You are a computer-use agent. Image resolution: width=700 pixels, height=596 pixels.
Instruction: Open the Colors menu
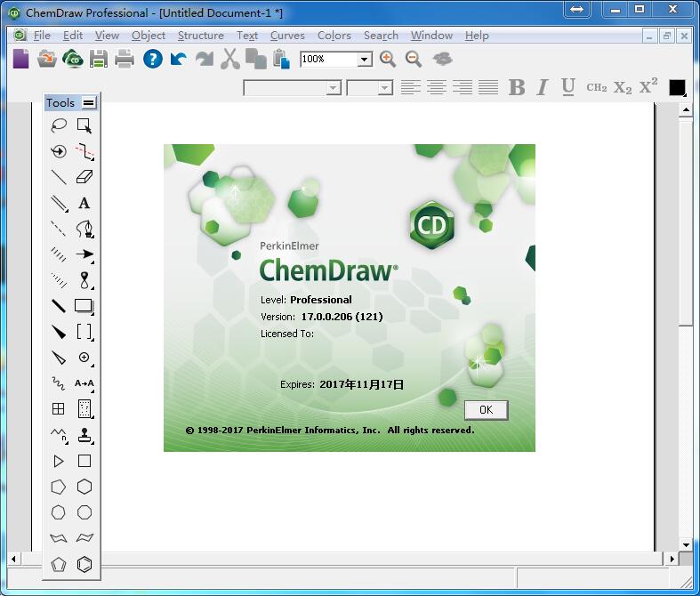click(334, 36)
